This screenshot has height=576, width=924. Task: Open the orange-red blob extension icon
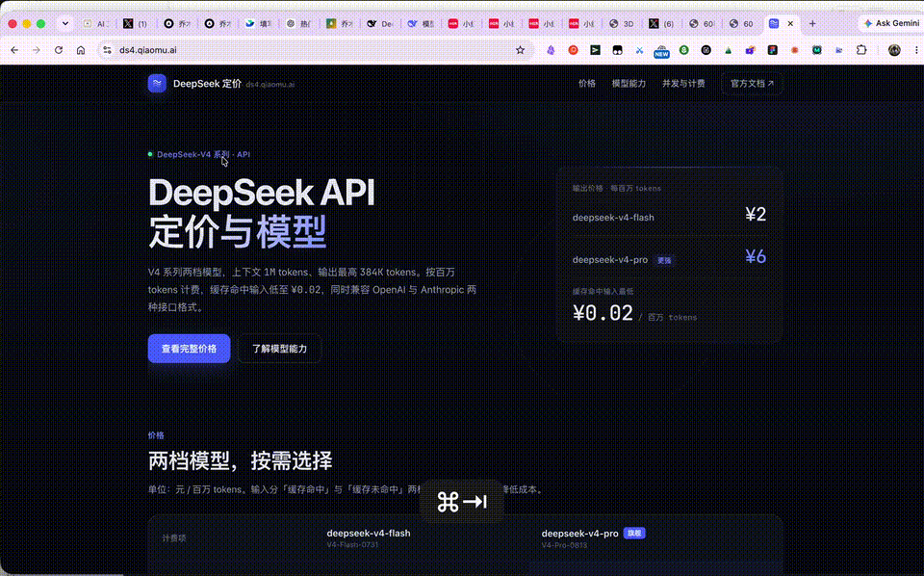coord(794,50)
